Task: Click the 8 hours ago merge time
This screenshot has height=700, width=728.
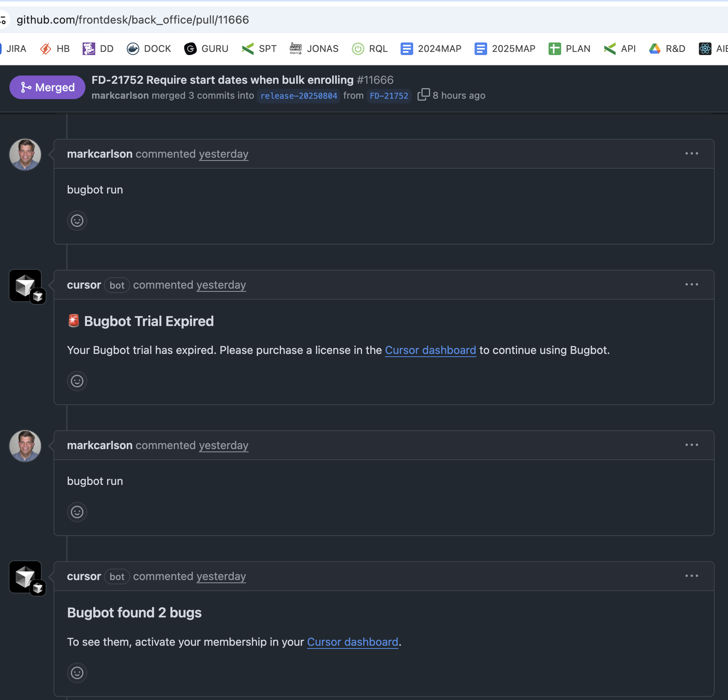Action: (459, 96)
